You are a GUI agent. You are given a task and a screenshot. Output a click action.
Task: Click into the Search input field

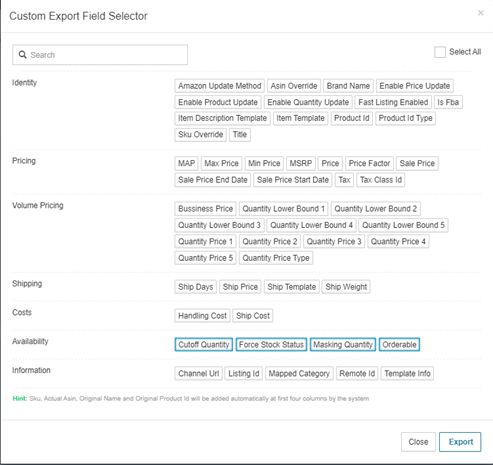(100, 55)
